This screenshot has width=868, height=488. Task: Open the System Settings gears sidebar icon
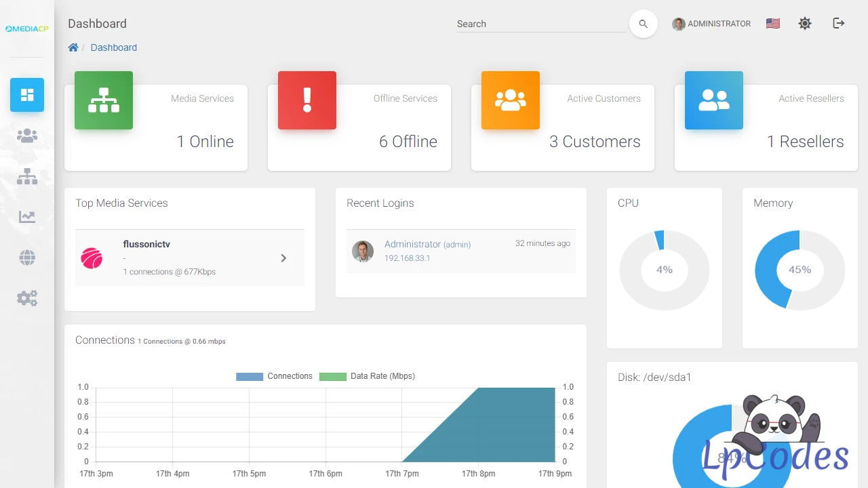tap(27, 298)
